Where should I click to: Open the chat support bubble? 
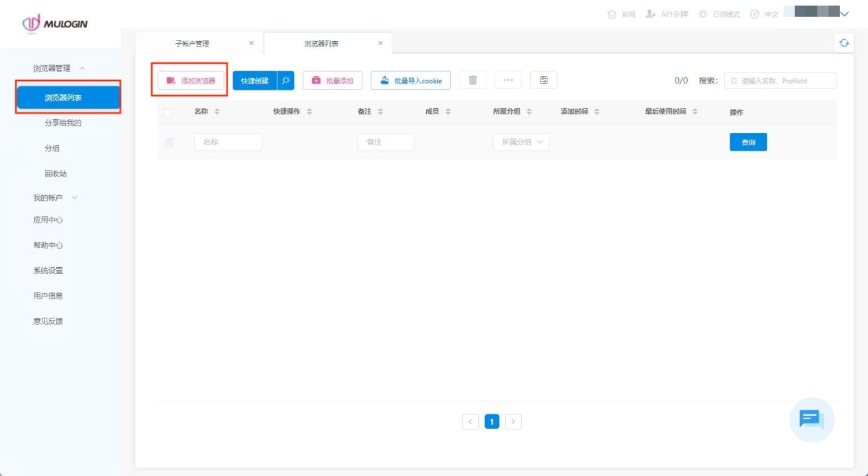coord(812,419)
